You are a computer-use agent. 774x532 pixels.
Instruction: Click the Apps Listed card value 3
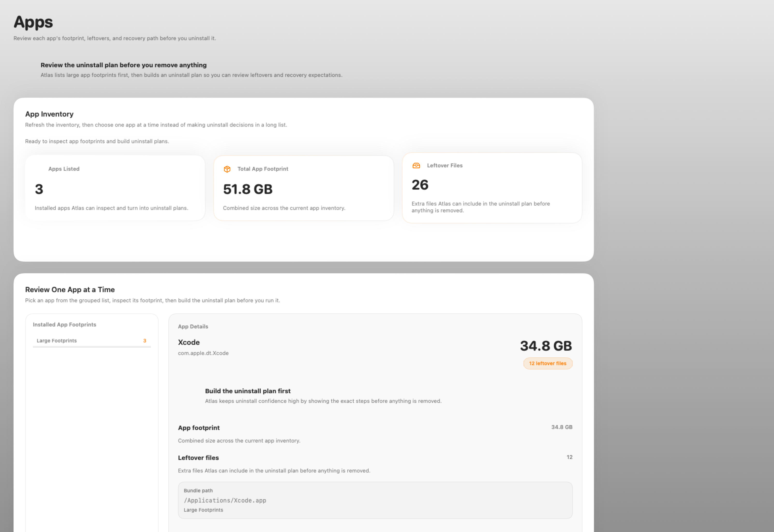(39, 189)
